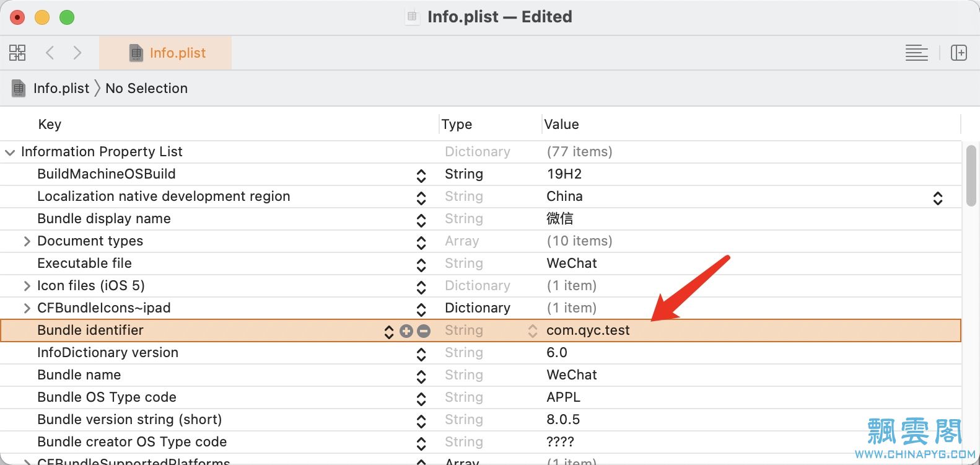Select the Bundle OS Type code key
This screenshot has height=465, width=980.
click(107, 397)
